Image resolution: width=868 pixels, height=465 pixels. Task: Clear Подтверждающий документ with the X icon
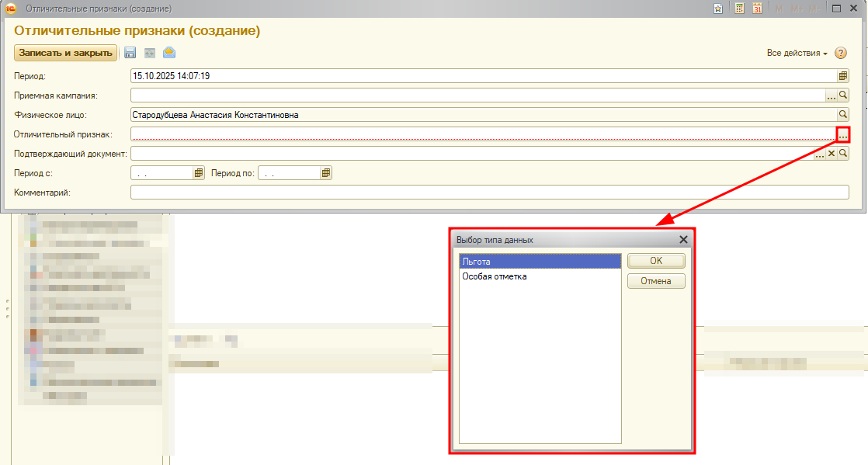click(x=831, y=154)
